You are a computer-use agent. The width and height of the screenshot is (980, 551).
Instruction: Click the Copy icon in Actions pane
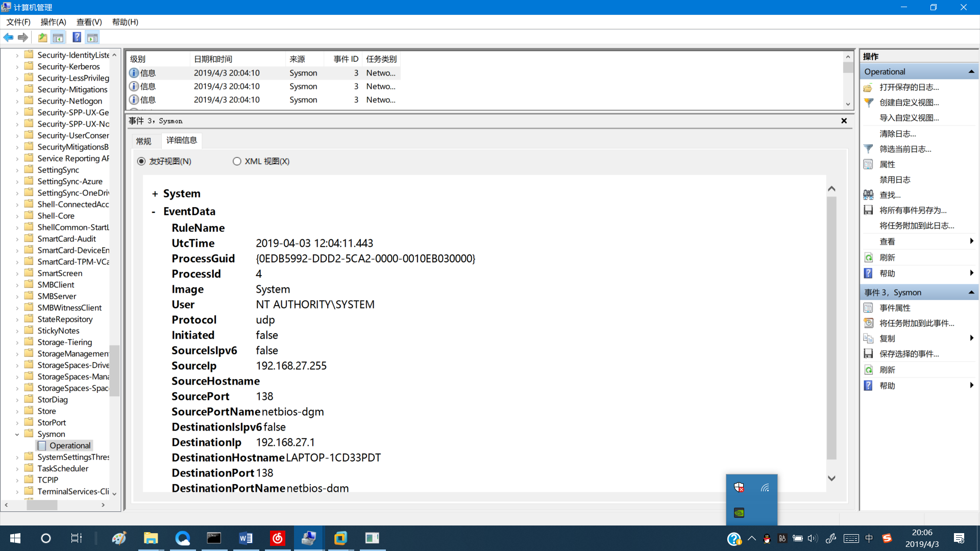point(868,338)
